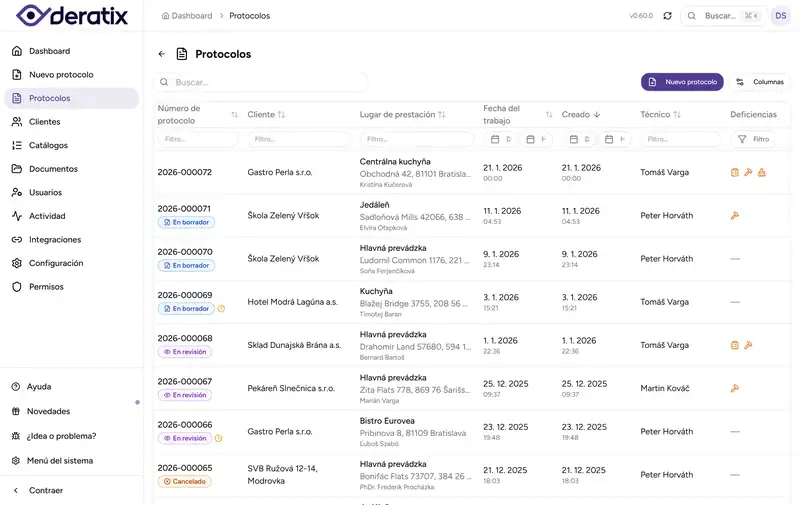This screenshot has height=505, width=800.
Task: Open Clientes in the sidebar
Action: click(x=44, y=122)
